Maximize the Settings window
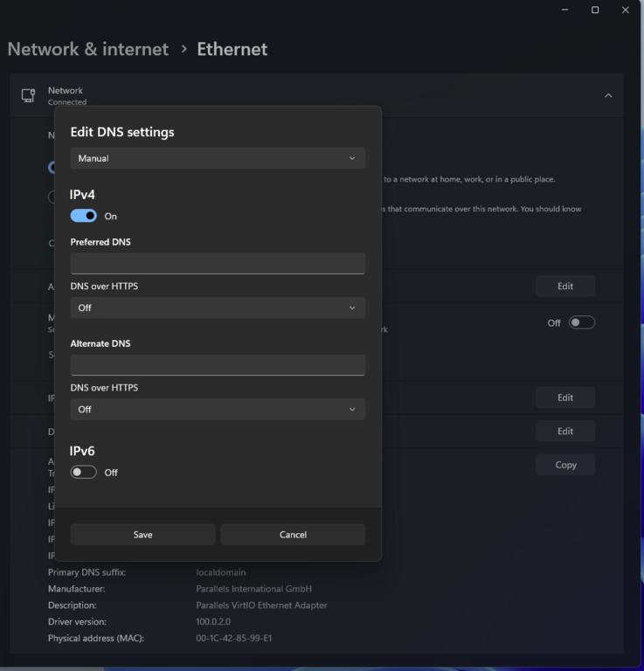This screenshot has width=644, height=671. (595, 10)
